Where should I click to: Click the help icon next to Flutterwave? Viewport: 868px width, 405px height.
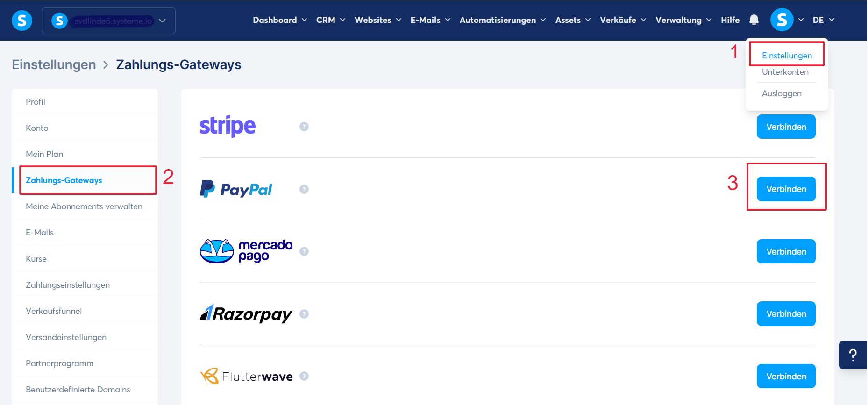304,376
